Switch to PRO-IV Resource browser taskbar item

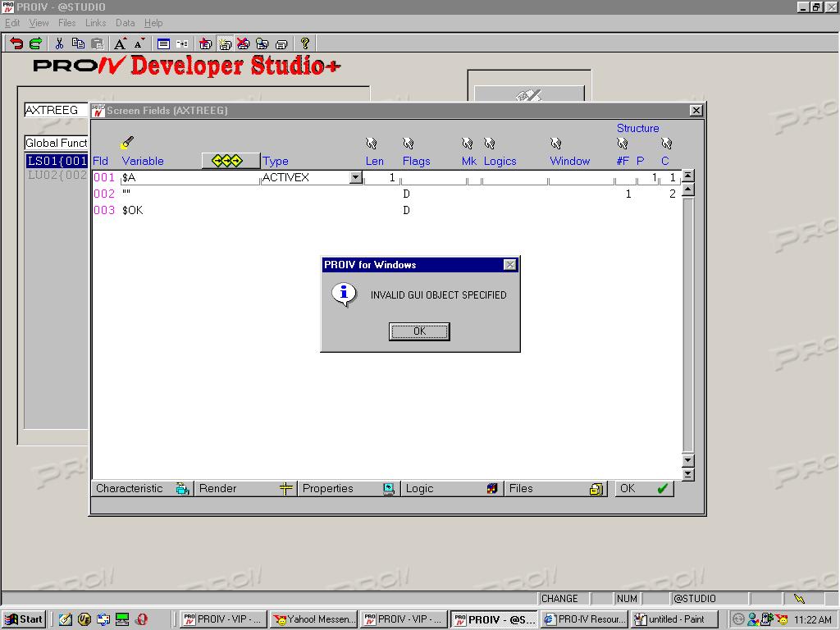tap(584, 619)
